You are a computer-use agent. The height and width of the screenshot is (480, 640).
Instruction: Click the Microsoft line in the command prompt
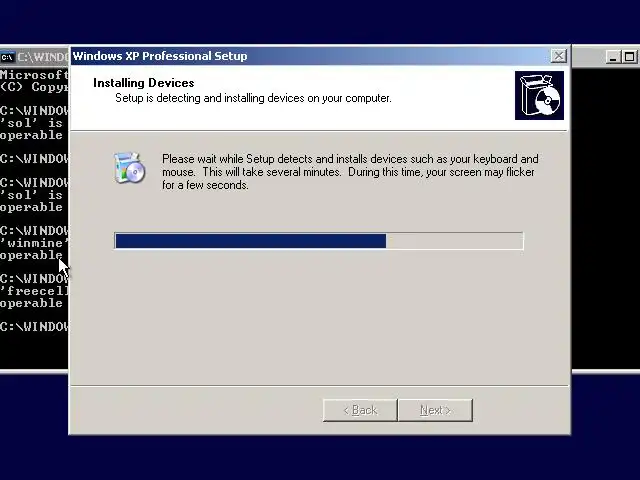(35, 75)
